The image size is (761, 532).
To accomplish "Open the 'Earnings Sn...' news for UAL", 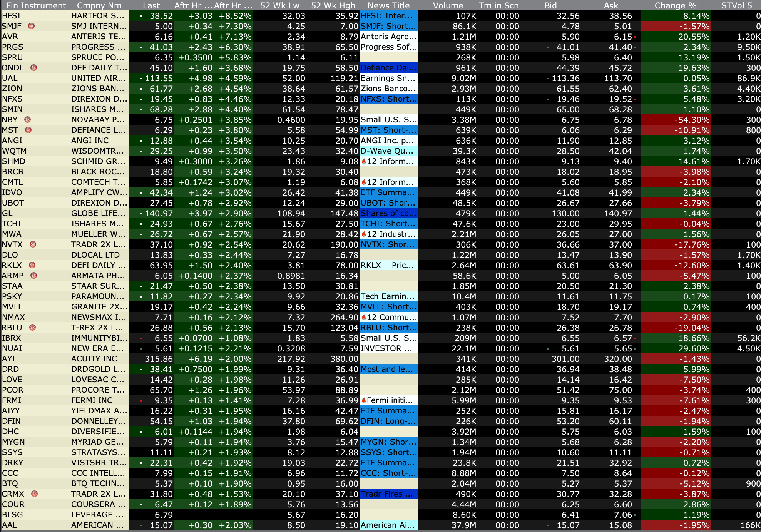I will click(x=388, y=78).
